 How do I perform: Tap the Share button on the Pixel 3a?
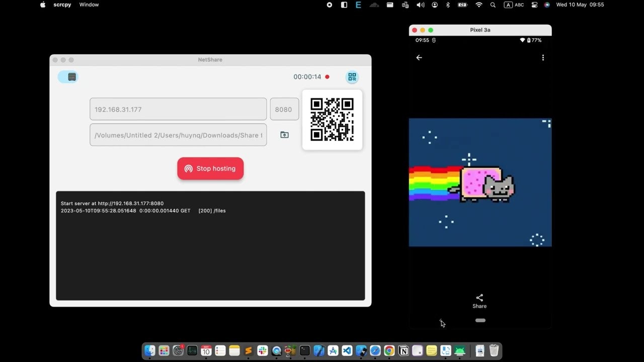(479, 301)
